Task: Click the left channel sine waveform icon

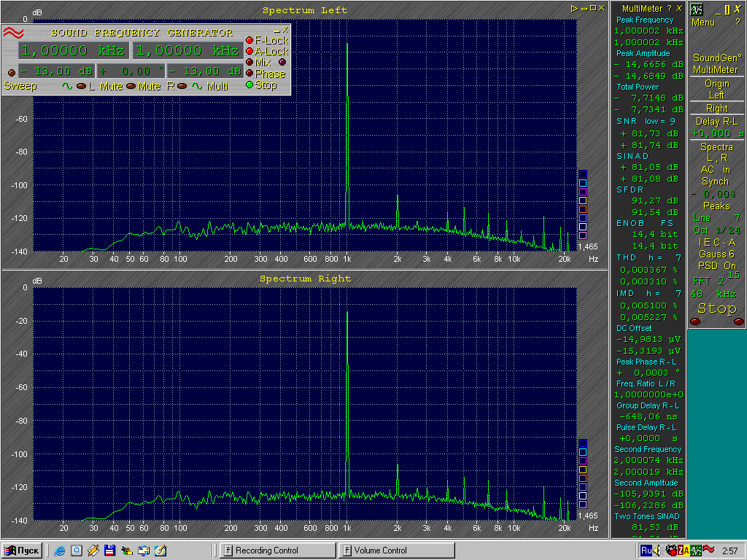Action: click(67, 86)
